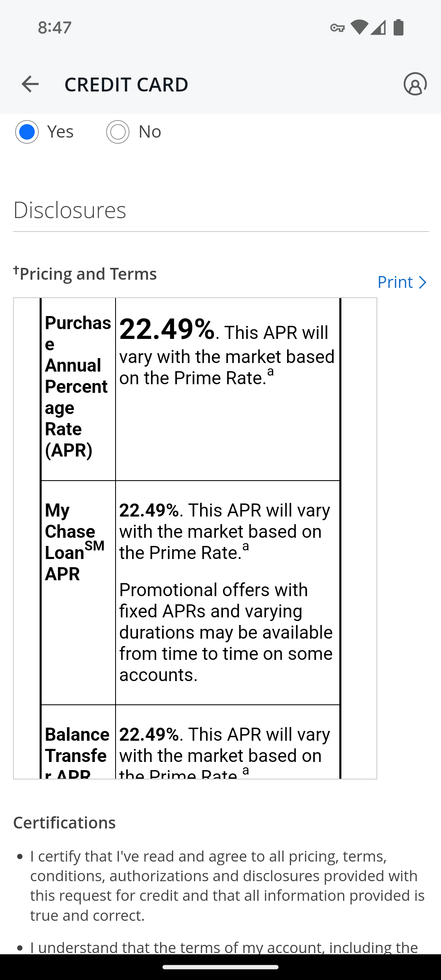Tap the Certifications heading
The width and height of the screenshot is (441, 980).
pos(65,823)
